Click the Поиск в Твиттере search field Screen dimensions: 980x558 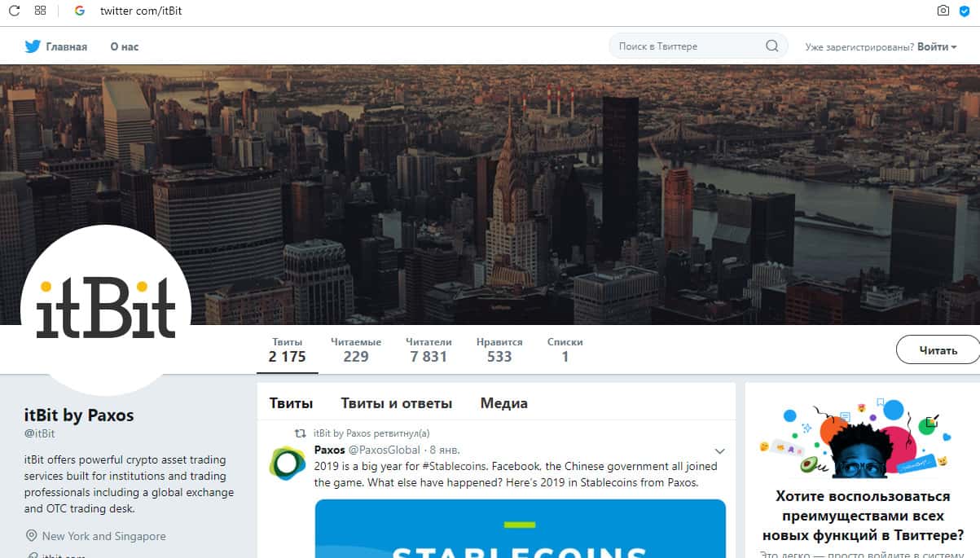[688, 46]
